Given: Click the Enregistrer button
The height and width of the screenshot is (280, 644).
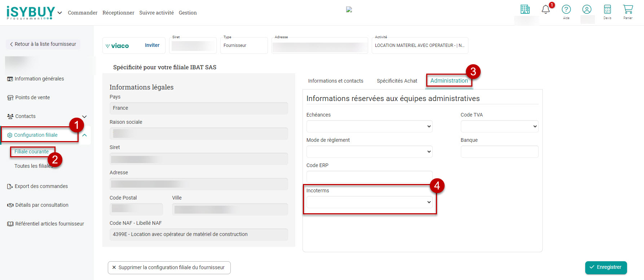Looking at the screenshot, I should click(x=606, y=267).
